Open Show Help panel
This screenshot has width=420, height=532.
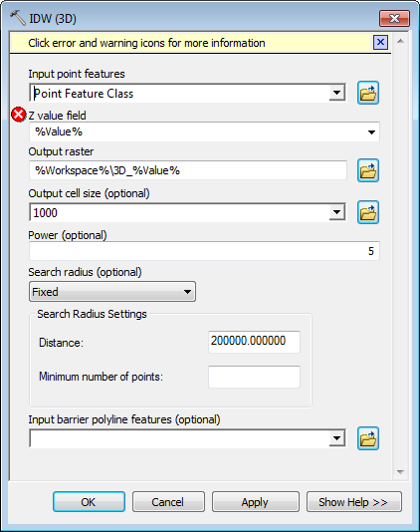pos(354,502)
